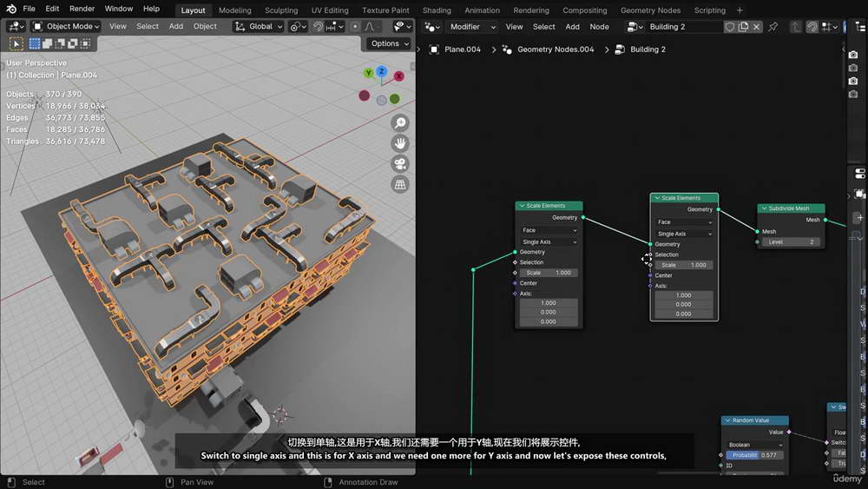868x489 pixels.
Task: Toggle Selection socket on left Scale Elements node
Action: [x=515, y=262]
